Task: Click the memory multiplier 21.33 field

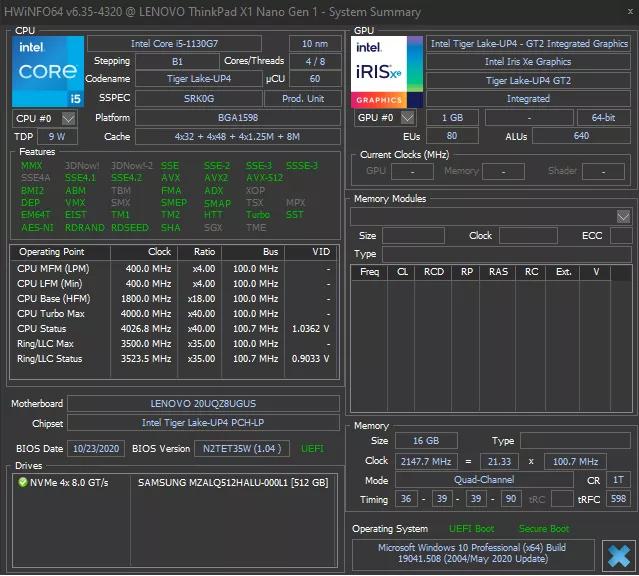Action: coord(499,461)
